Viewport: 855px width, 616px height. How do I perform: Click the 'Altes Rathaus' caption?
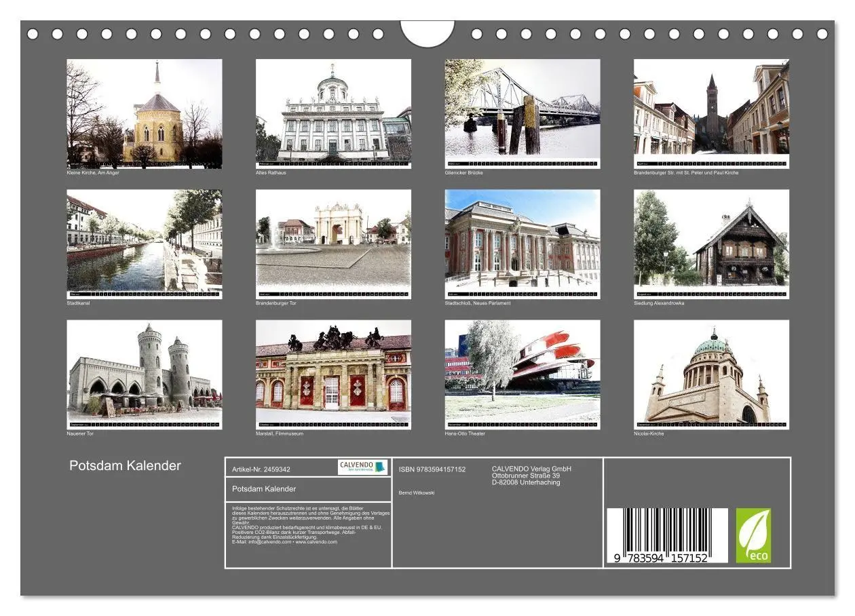[x=271, y=173]
